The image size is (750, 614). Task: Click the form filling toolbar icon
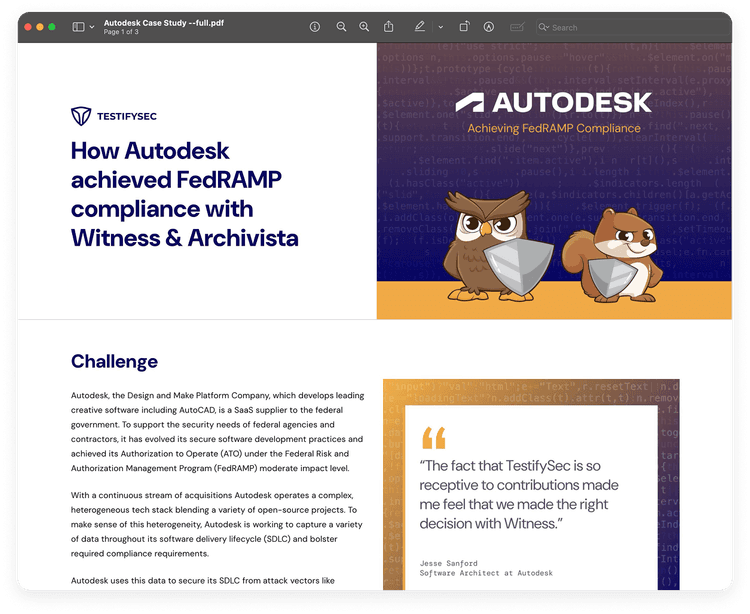point(517,27)
